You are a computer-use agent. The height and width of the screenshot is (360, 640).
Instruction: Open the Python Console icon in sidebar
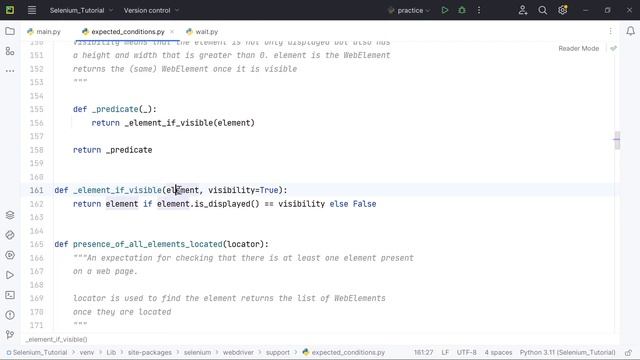click(x=10, y=235)
